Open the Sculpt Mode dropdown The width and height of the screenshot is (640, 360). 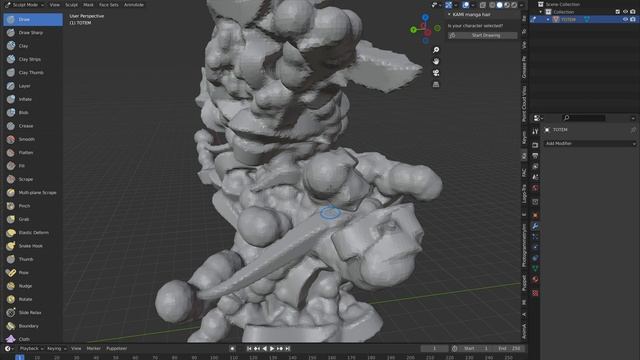coord(24,5)
